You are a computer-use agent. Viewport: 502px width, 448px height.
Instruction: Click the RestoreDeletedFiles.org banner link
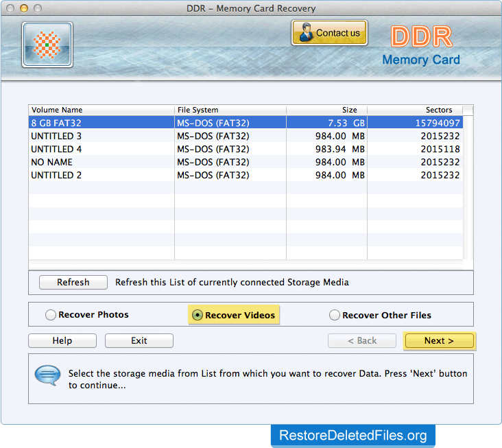352,436
